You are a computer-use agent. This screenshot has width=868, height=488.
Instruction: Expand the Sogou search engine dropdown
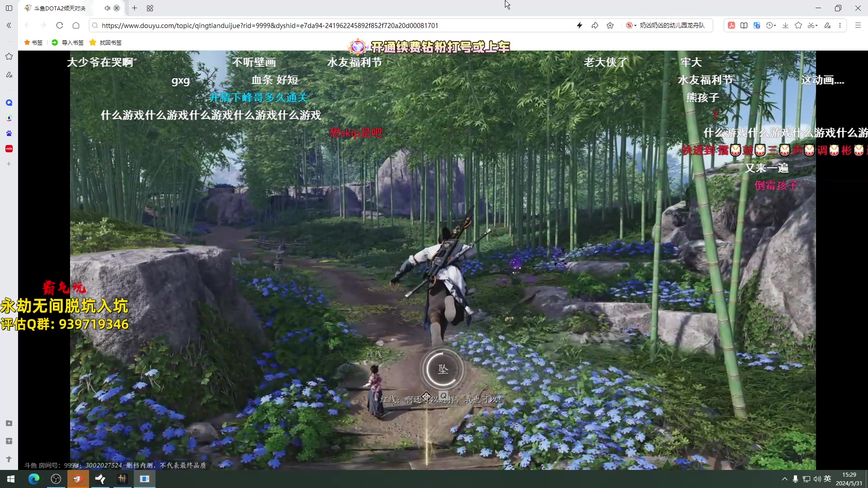click(x=631, y=25)
